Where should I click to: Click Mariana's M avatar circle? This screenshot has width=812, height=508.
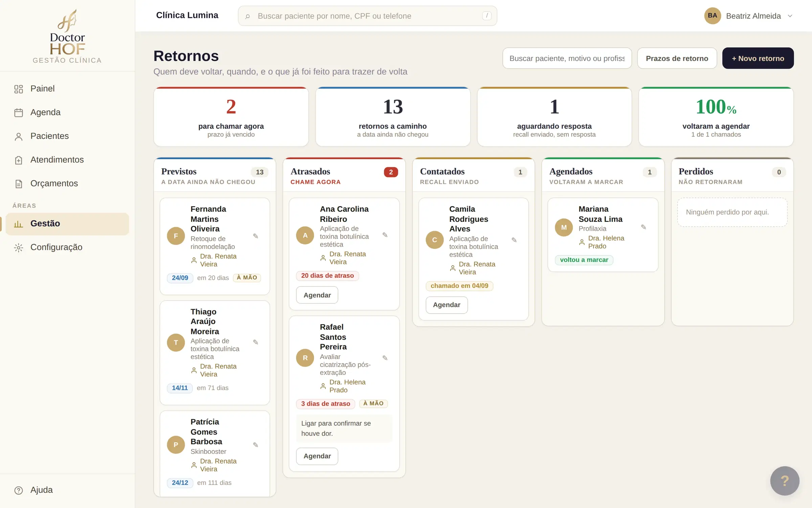[564, 227]
